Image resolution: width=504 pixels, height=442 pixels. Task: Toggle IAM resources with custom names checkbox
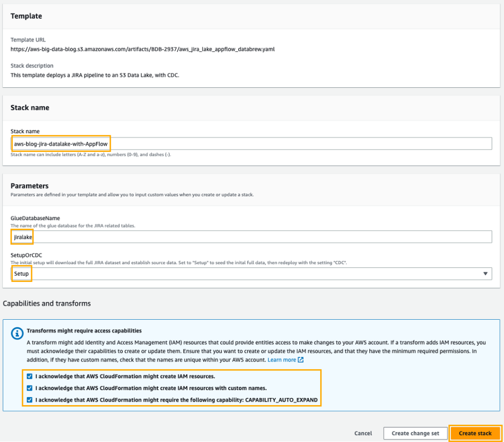point(30,388)
